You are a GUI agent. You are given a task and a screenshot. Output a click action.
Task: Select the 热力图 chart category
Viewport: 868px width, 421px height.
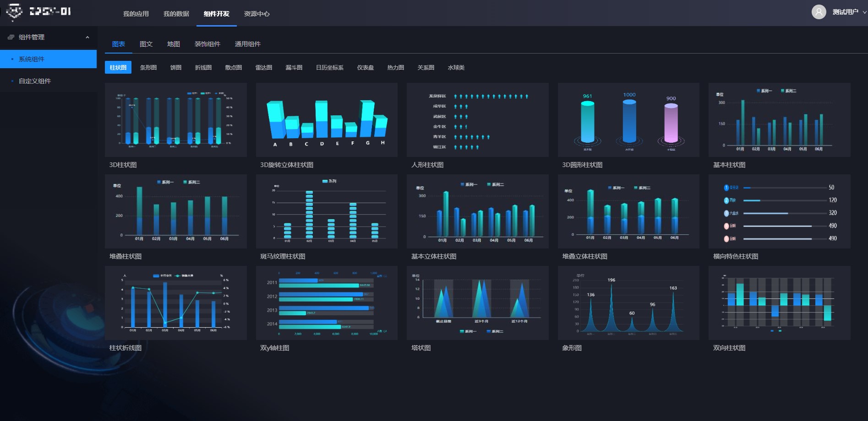396,67
